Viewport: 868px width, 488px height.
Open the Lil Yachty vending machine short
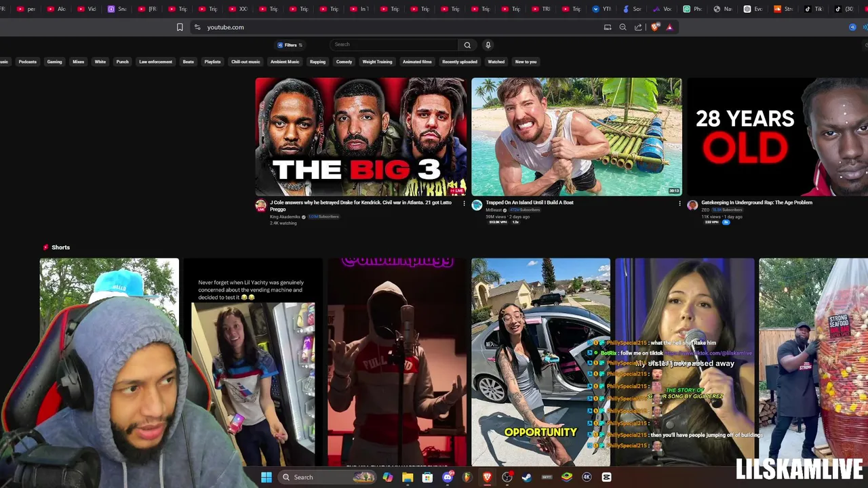[253, 362]
